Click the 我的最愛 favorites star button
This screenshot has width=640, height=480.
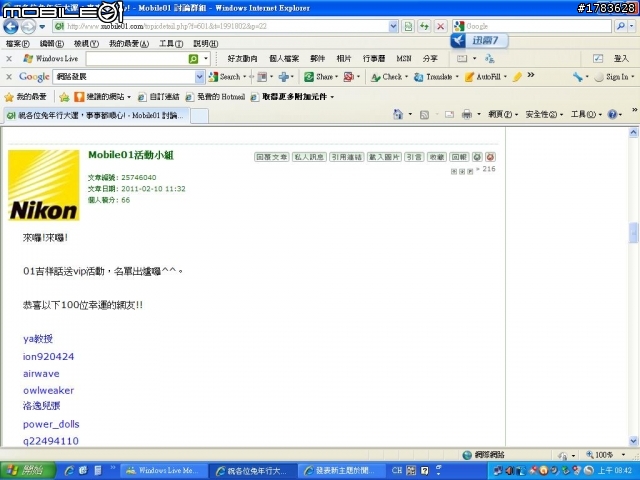coord(25,97)
